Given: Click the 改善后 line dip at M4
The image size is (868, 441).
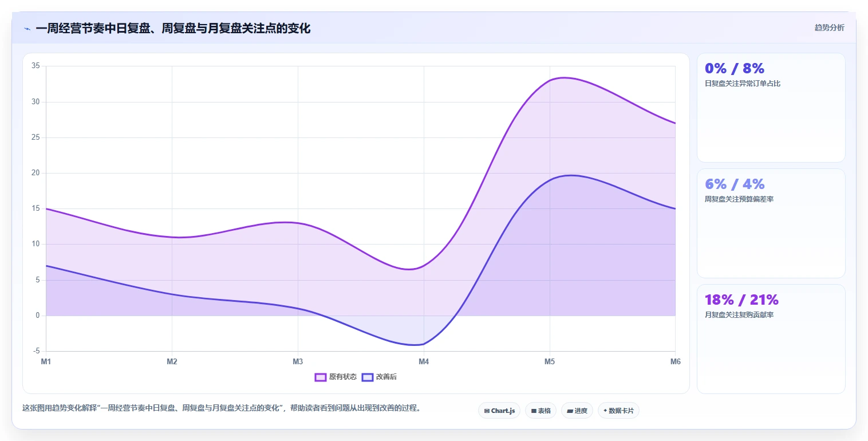Looking at the screenshot, I should coord(424,344).
